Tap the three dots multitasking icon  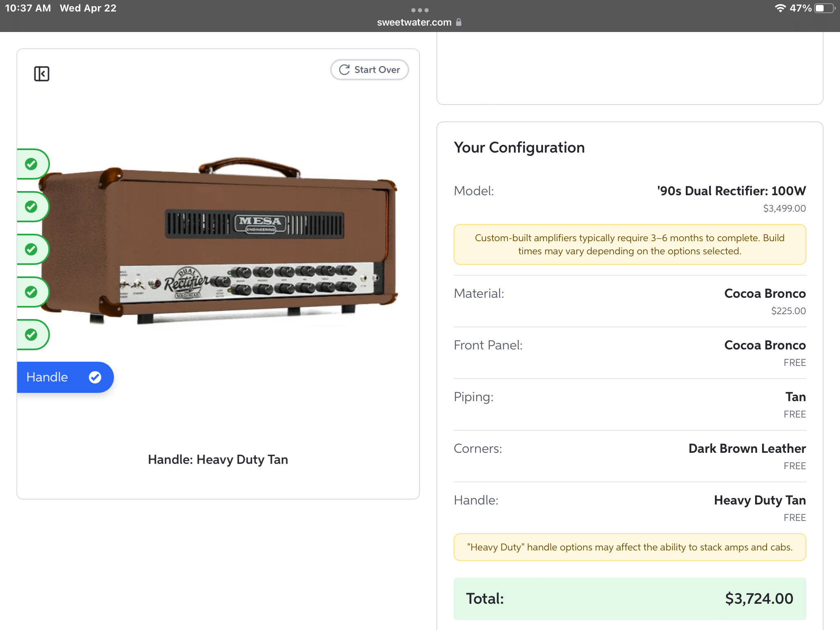click(420, 10)
